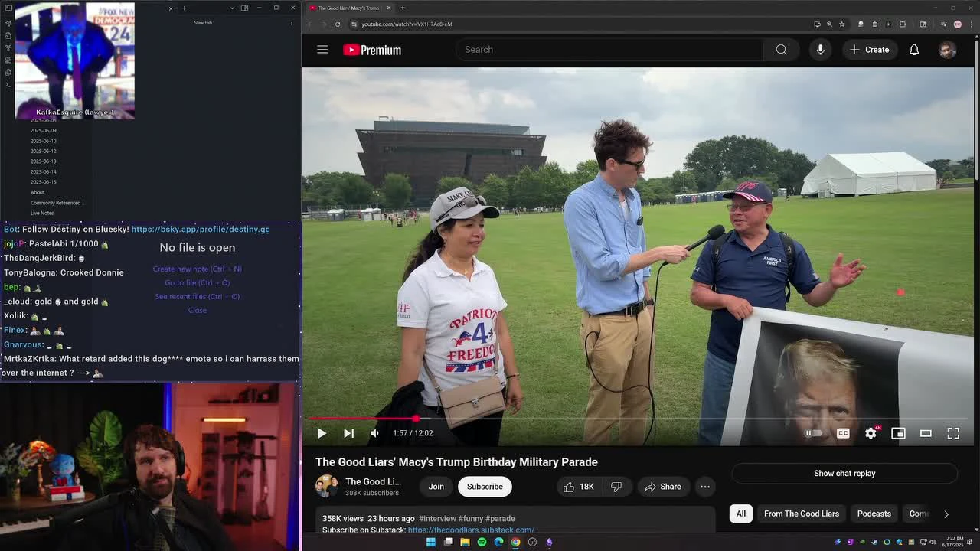Click Go to file in Obsidian
The width and height of the screenshot is (980, 551).
pyautogui.click(x=197, y=282)
